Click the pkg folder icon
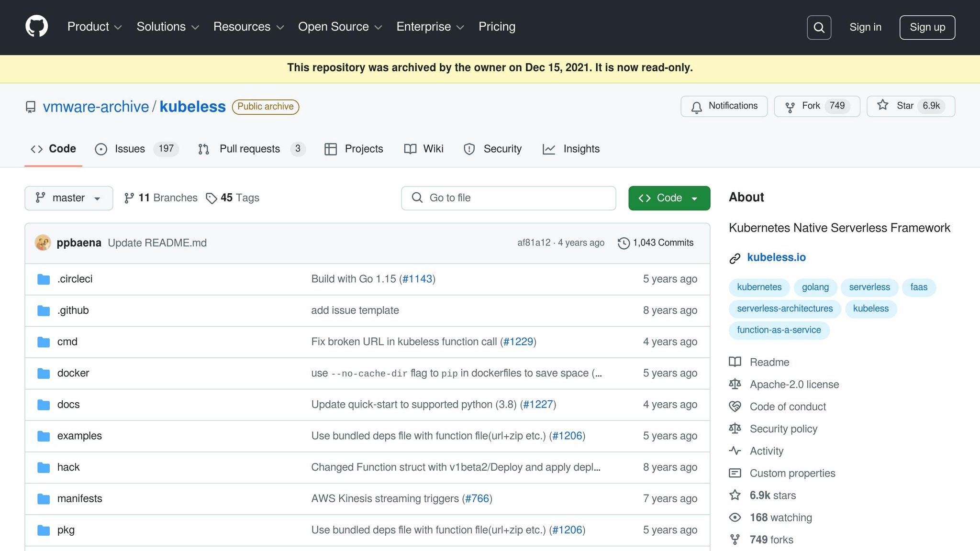 [44, 530]
